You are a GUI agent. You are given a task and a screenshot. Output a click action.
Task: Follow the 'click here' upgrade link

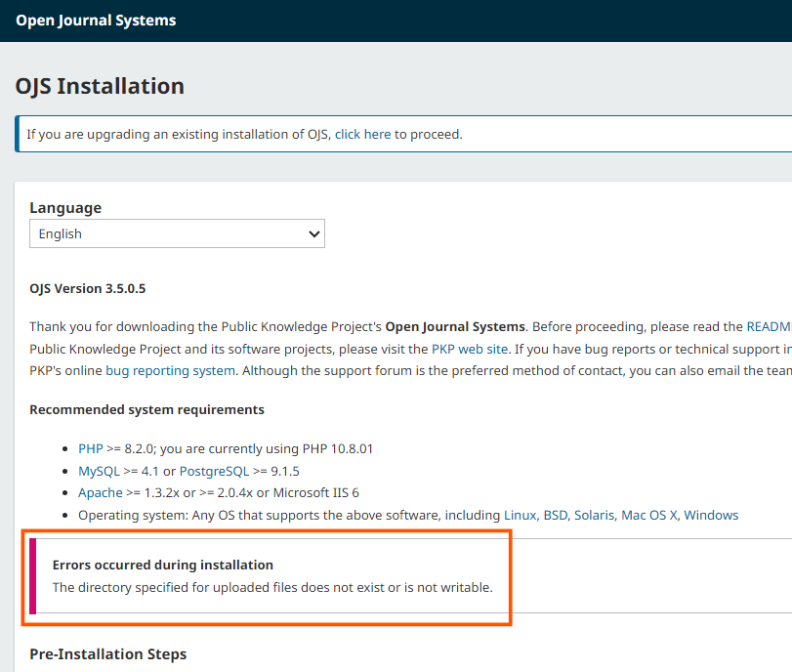(x=362, y=135)
